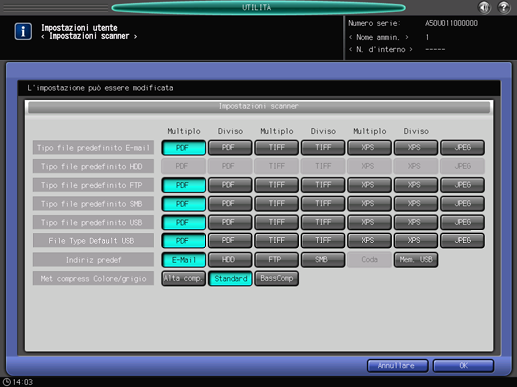The width and height of the screenshot is (517, 387).
Task: Select Diviso TIFF for SMB file type
Action: [x=323, y=204]
